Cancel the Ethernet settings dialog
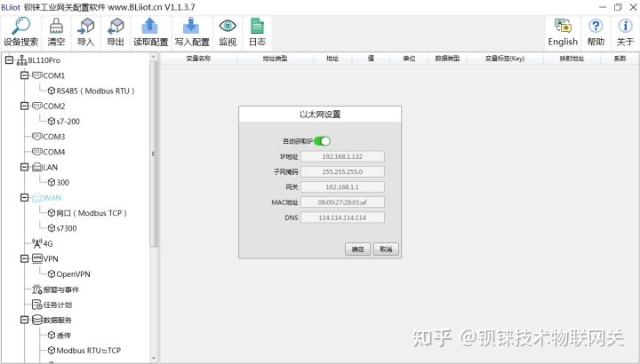 [386, 249]
